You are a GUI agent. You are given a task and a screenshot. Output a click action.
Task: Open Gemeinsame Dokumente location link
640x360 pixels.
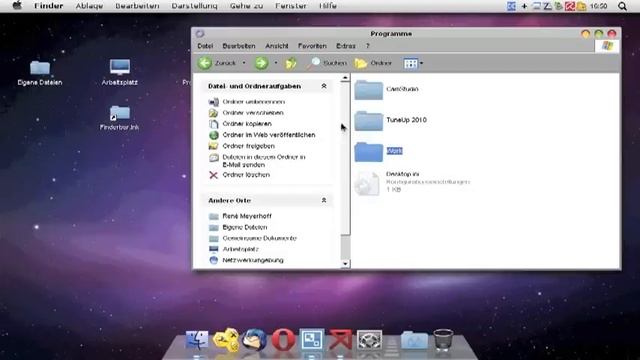point(259,238)
